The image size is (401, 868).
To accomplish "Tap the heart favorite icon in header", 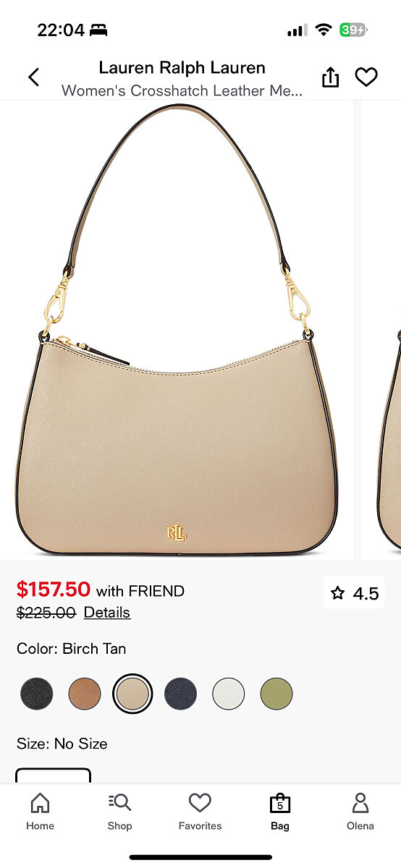I will [366, 77].
